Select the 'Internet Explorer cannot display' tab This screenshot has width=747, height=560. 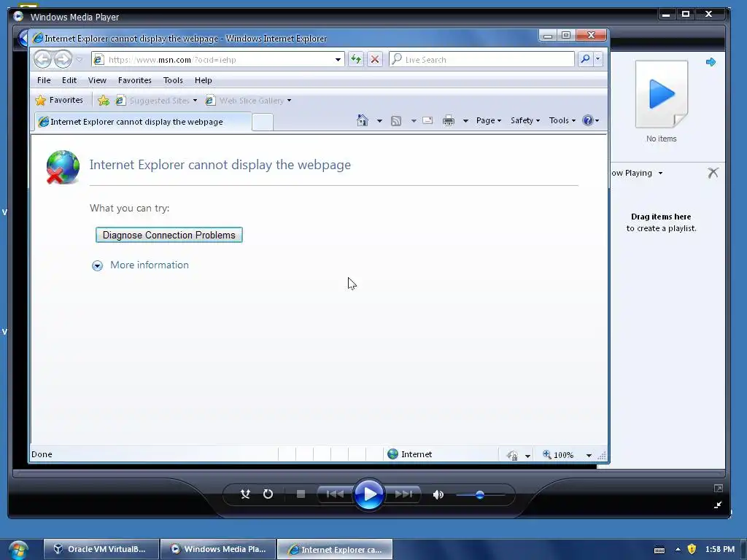143,122
